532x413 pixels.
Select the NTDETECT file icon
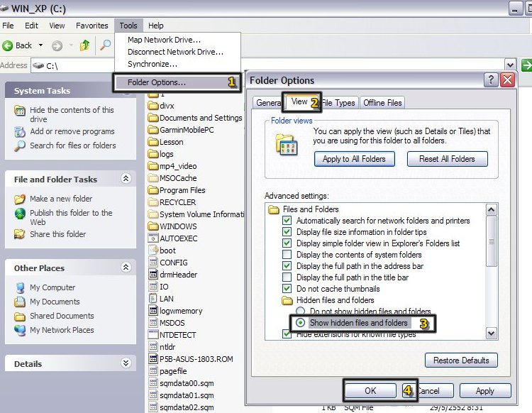pos(153,335)
